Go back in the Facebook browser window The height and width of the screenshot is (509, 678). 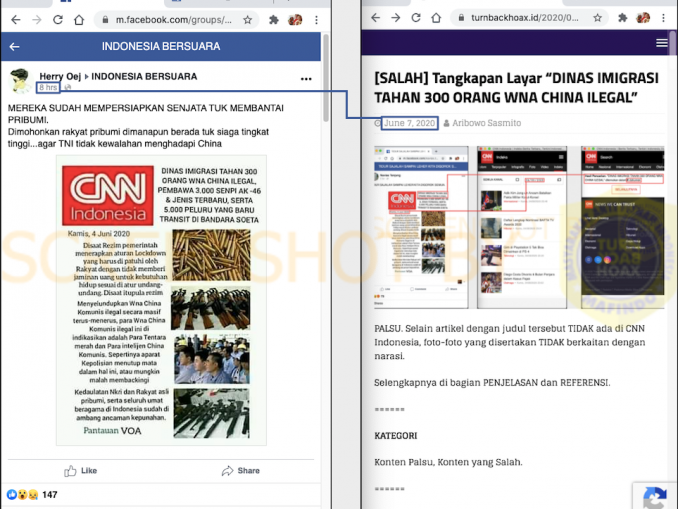pos(16,20)
